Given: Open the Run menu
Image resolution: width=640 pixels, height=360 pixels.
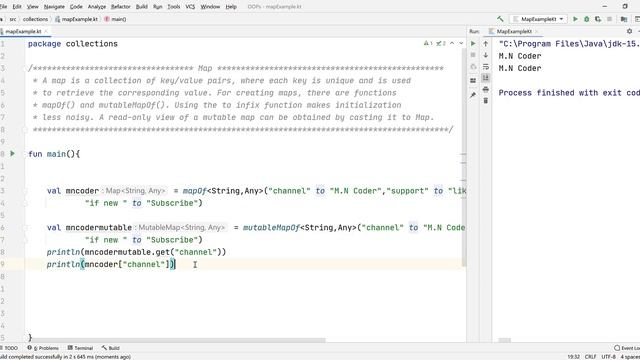Looking at the screenshot, I should (x=158, y=7).
